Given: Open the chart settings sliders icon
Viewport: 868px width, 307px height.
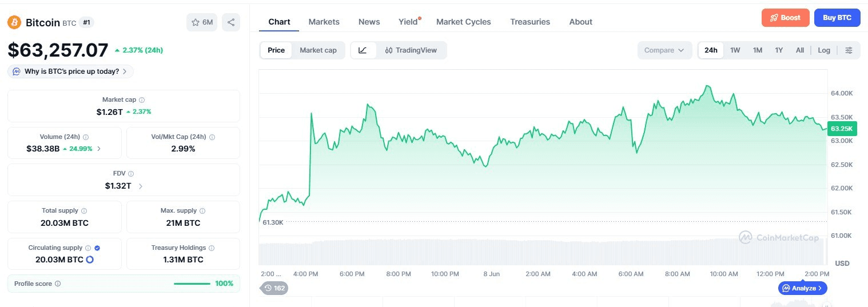Looking at the screenshot, I should pyautogui.click(x=849, y=50).
